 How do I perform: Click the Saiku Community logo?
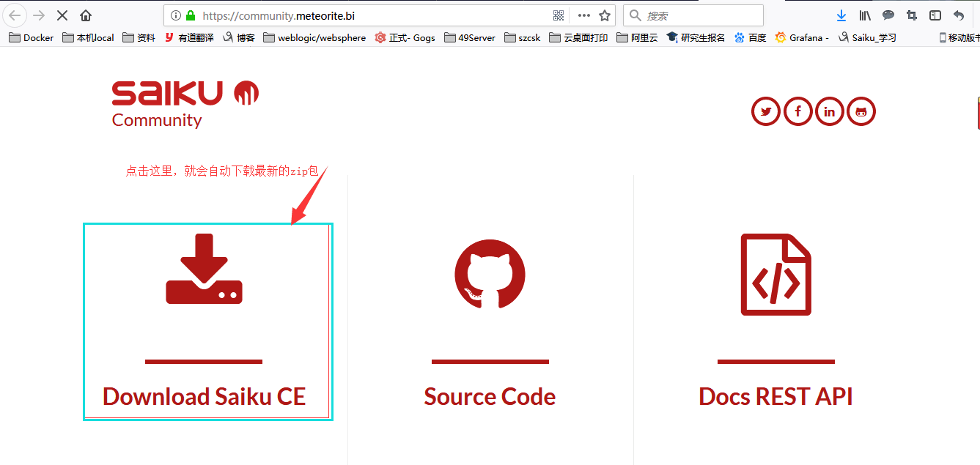(x=185, y=103)
